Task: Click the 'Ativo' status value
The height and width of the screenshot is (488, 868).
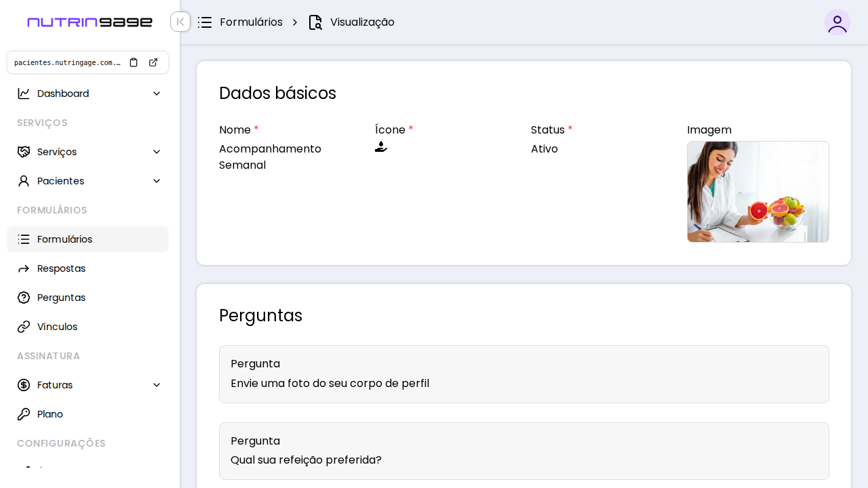Action: 545,148
